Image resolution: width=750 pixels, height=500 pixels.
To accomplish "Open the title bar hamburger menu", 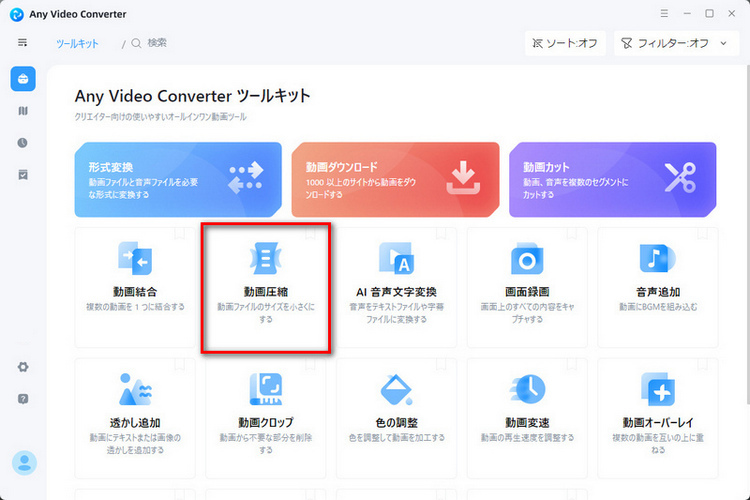I will pos(664,13).
